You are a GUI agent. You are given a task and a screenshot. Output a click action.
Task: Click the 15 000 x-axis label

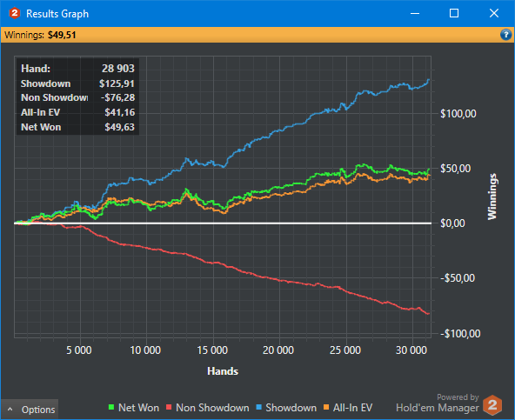point(212,350)
